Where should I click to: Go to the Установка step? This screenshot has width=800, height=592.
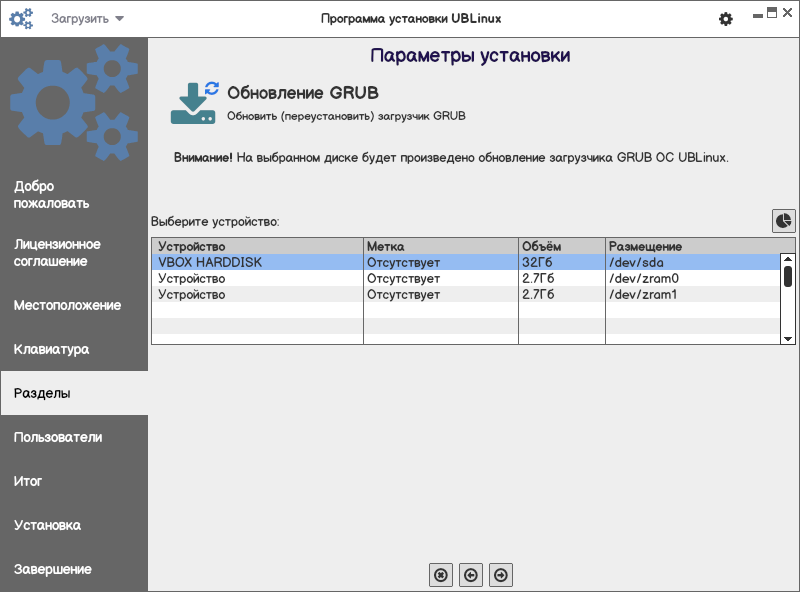[x=74, y=525]
